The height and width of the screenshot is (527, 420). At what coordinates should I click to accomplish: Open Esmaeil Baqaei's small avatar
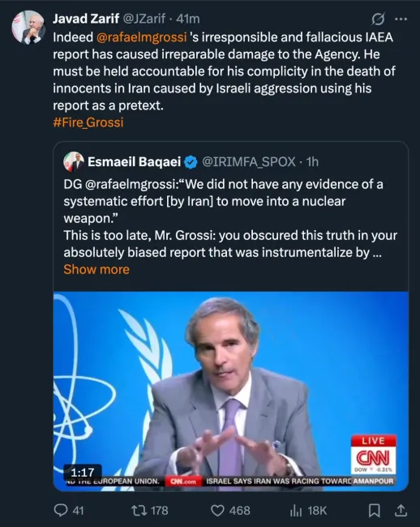click(74, 161)
